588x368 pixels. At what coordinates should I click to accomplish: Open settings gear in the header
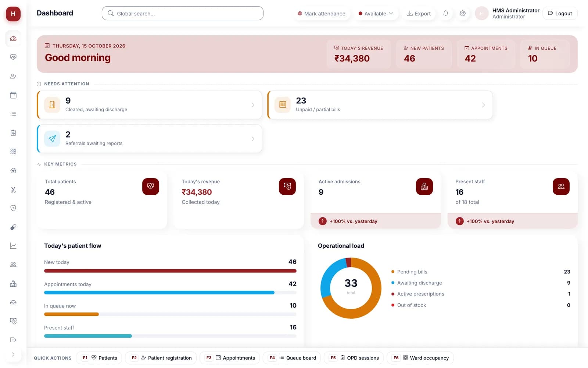pos(463,13)
